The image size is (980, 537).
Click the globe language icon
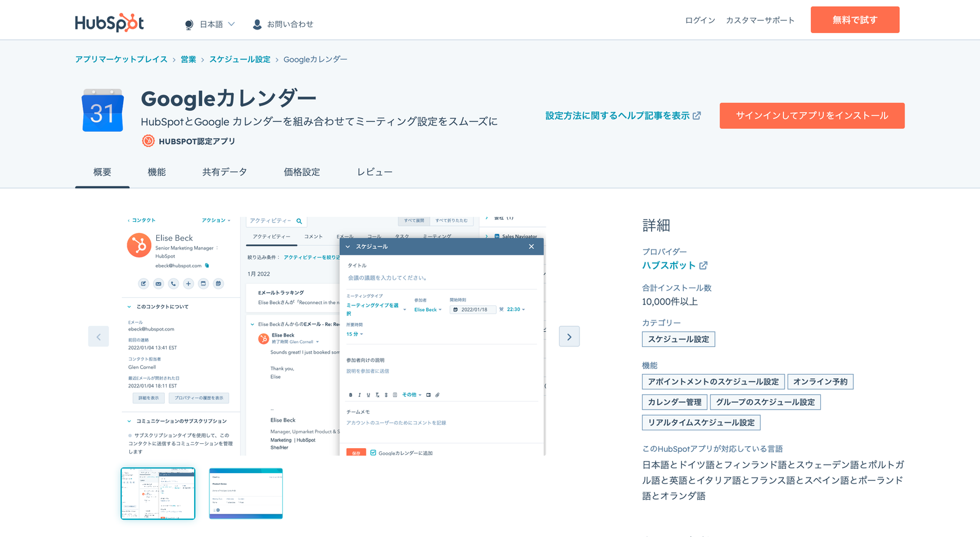189,25
